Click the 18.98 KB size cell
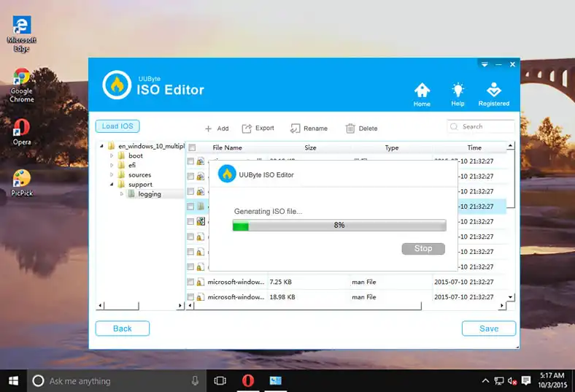Viewport: 575px width, 392px height. click(282, 297)
